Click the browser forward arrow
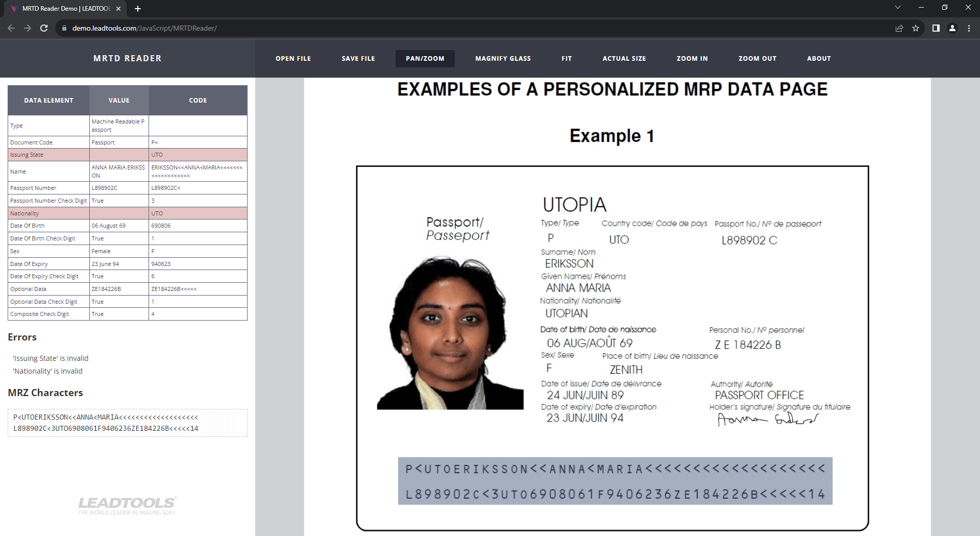 (28, 28)
